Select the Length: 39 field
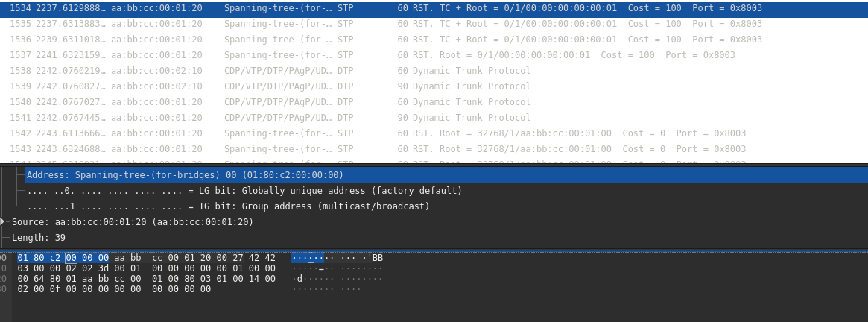The image size is (868, 322). pyautogui.click(x=39, y=238)
